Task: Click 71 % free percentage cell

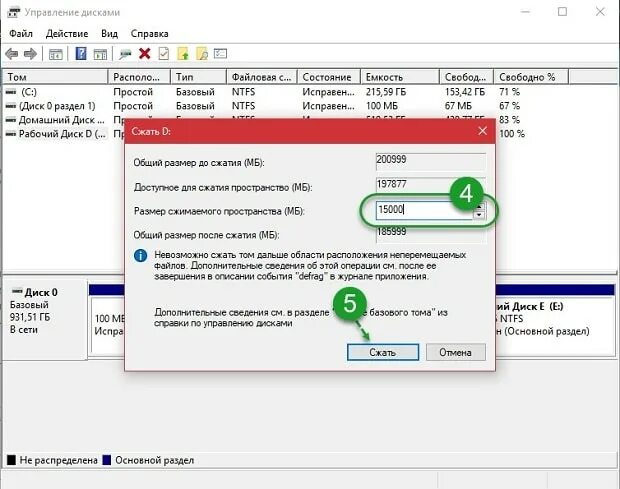Action: click(509, 92)
